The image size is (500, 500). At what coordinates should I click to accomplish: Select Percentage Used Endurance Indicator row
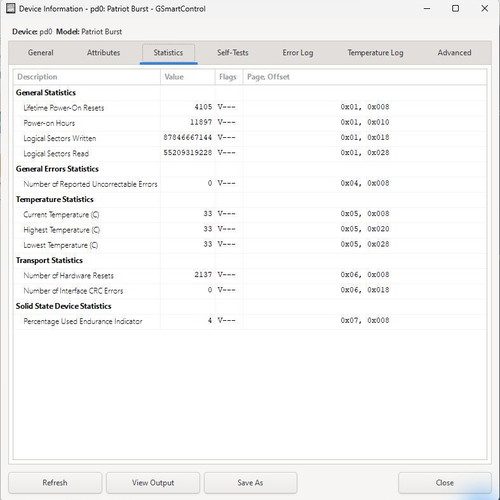pyautogui.click(x=250, y=321)
